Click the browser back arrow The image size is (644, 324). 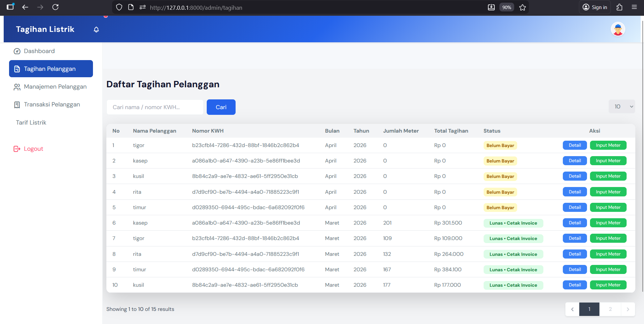(x=25, y=7)
